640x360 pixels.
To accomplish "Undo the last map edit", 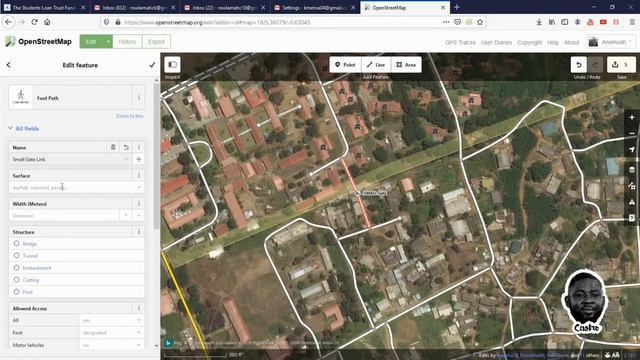I will 578,64.
